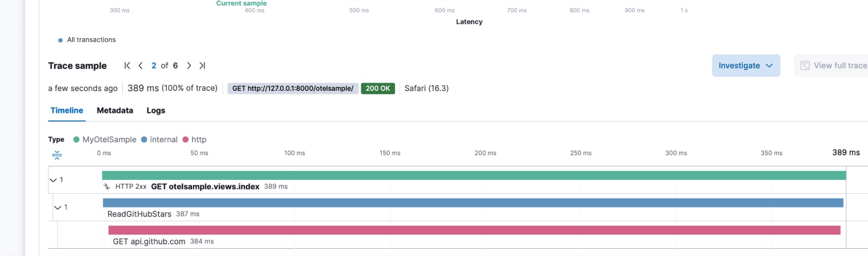The height and width of the screenshot is (256, 868).
Task: Click the 389 ms (100% of trace) duration
Action: (172, 88)
